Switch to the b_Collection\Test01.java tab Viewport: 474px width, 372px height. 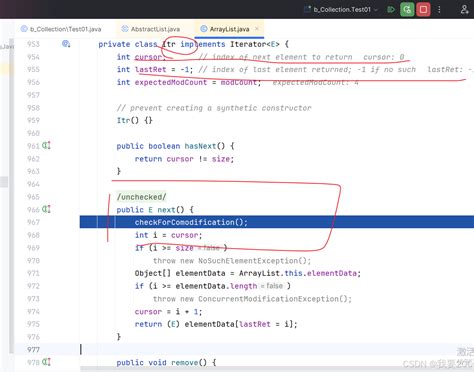(61, 29)
